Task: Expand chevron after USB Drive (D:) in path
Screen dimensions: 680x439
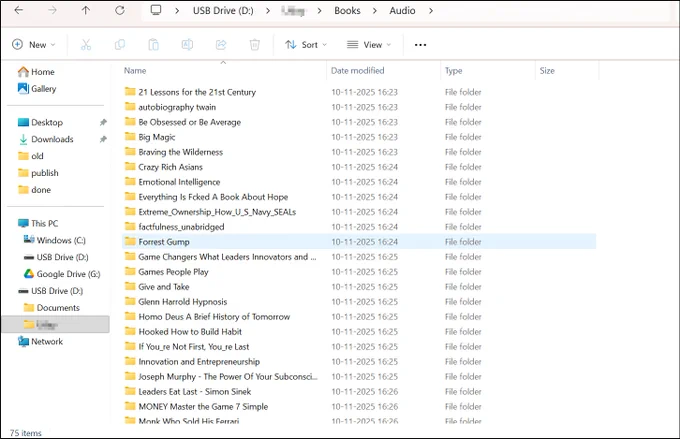Action: pyautogui.click(x=268, y=10)
